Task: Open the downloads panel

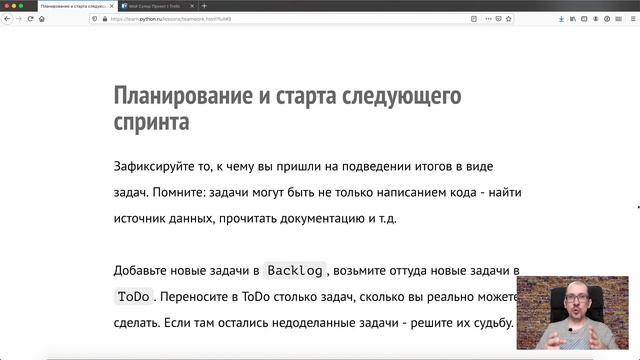Action: 562,19
